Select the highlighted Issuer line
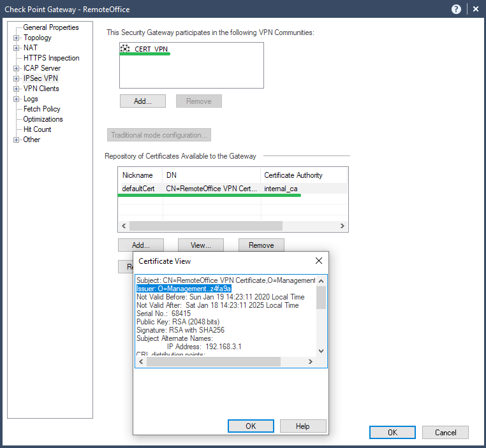Screen dimensions: 486x448 coord(184,289)
